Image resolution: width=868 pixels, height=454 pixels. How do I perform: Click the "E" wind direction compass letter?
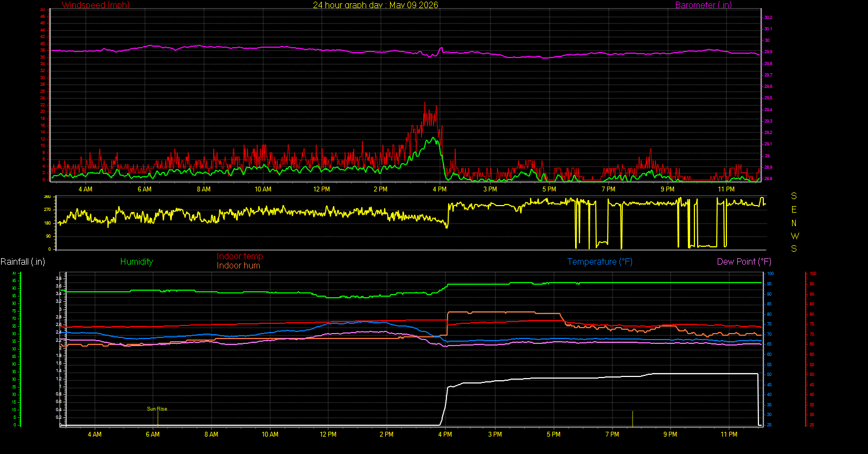(794, 209)
